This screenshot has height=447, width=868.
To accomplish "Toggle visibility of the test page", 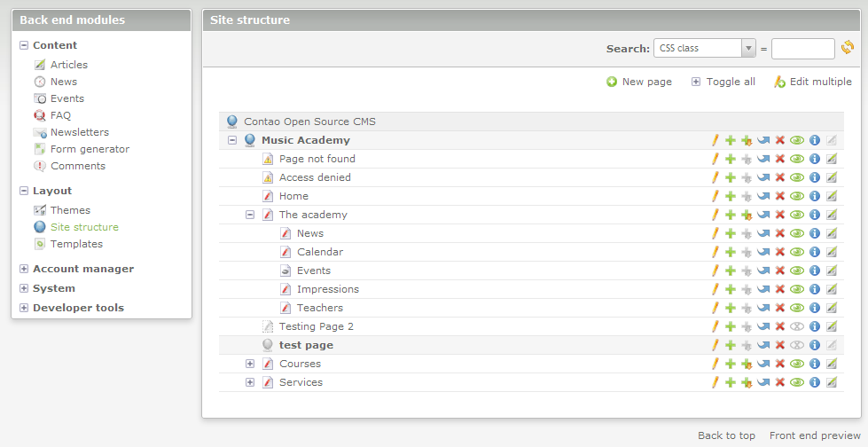I will 797,345.
